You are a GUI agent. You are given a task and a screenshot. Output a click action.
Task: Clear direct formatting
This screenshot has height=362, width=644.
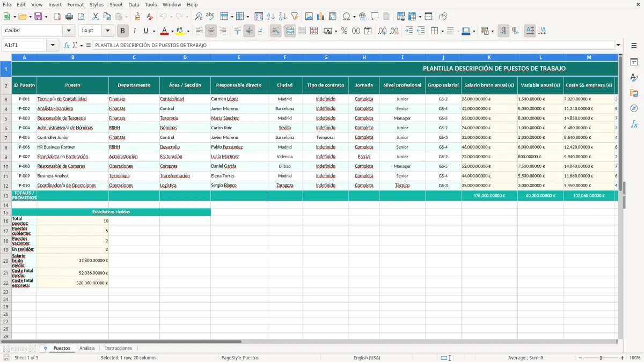click(x=150, y=17)
